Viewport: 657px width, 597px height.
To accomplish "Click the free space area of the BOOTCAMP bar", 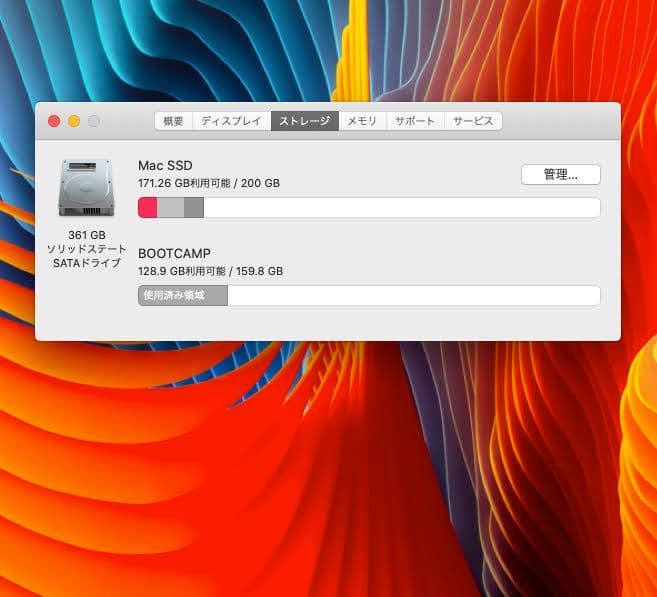I will click(x=414, y=295).
